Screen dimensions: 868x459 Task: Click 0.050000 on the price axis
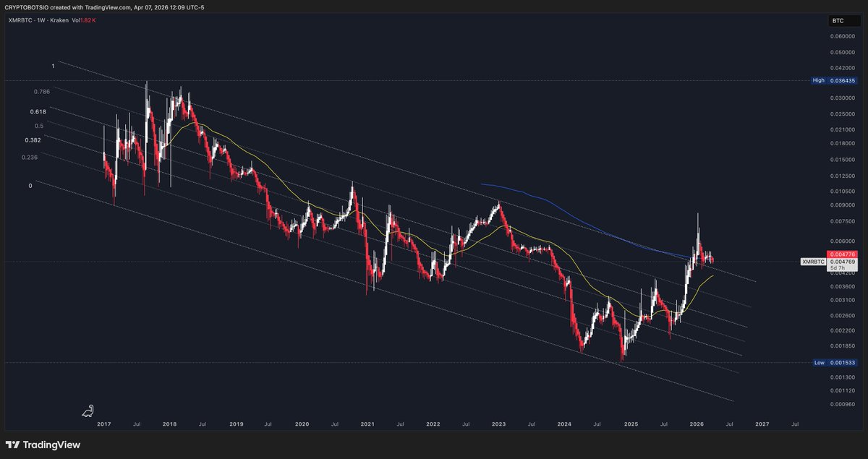click(841, 52)
